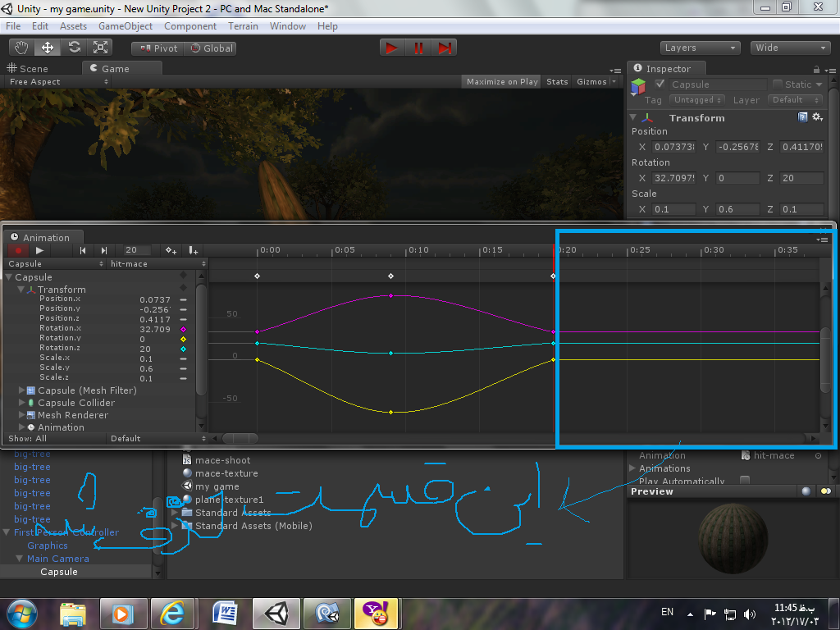840x630 pixels.
Task: Select the Scale tool in toolbar
Action: point(101,48)
